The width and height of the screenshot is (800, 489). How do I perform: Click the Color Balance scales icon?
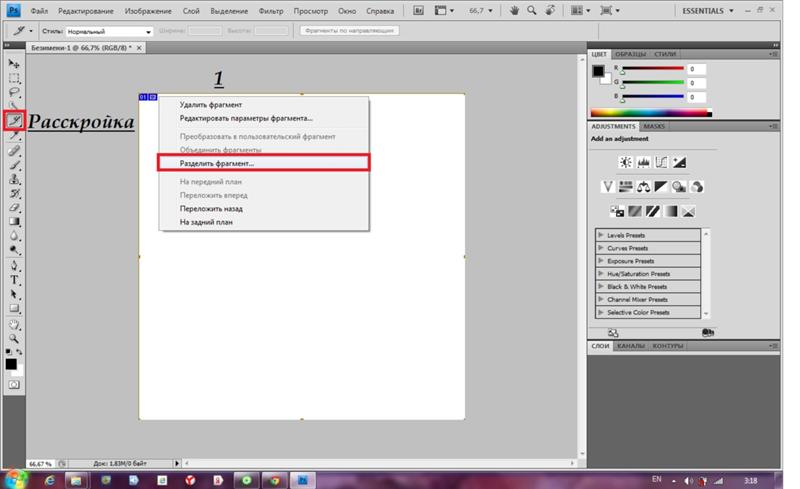[x=644, y=186]
